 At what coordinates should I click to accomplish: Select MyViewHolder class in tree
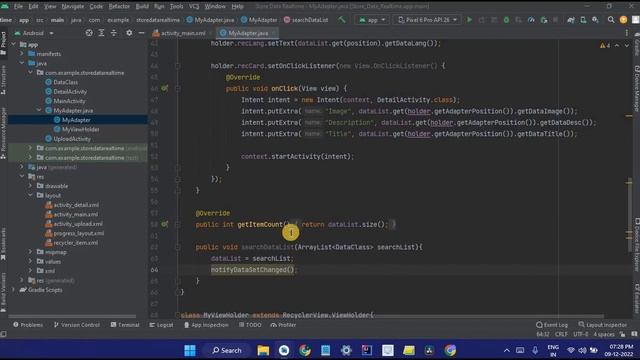pyautogui.click(x=80, y=129)
